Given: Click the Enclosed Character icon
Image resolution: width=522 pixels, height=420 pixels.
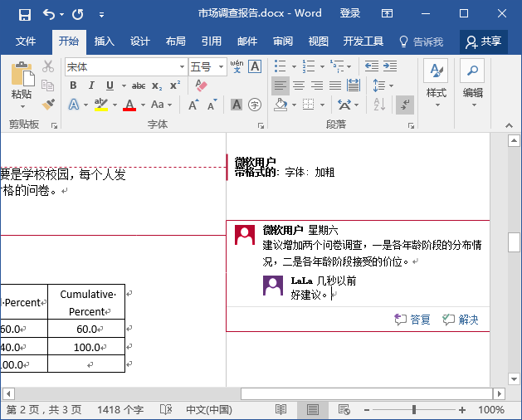Looking at the screenshot, I should pyautogui.click(x=255, y=105).
